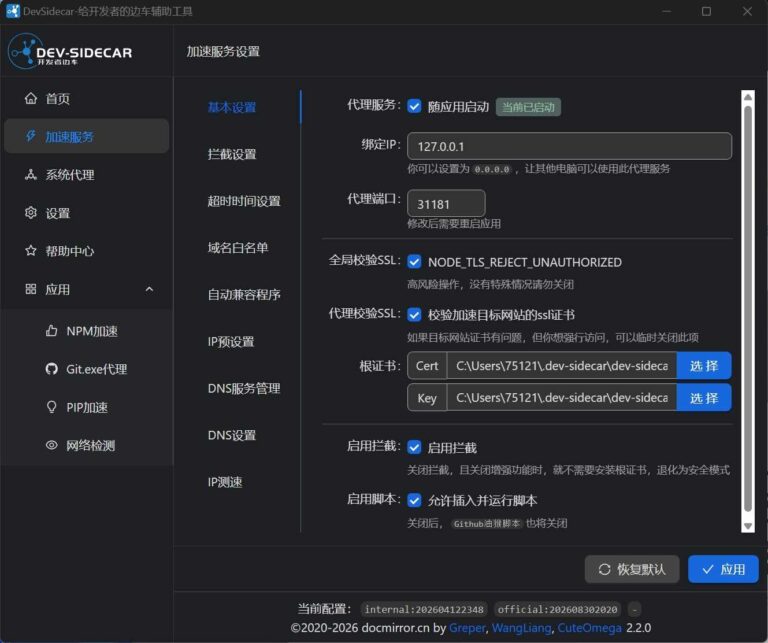Click the 恢复默认 button
Viewport: 768px width, 643px height.
pyautogui.click(x=632, y=570)
